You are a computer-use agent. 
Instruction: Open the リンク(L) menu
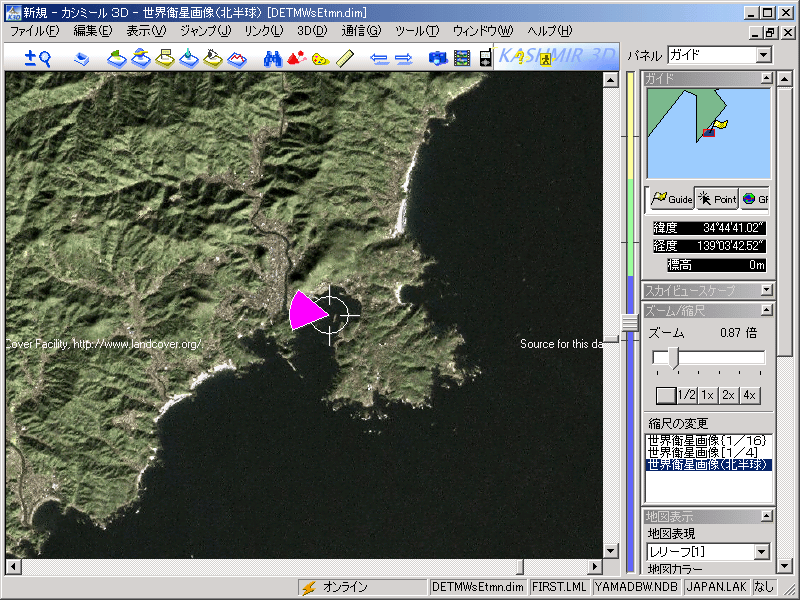click(263, 31)
